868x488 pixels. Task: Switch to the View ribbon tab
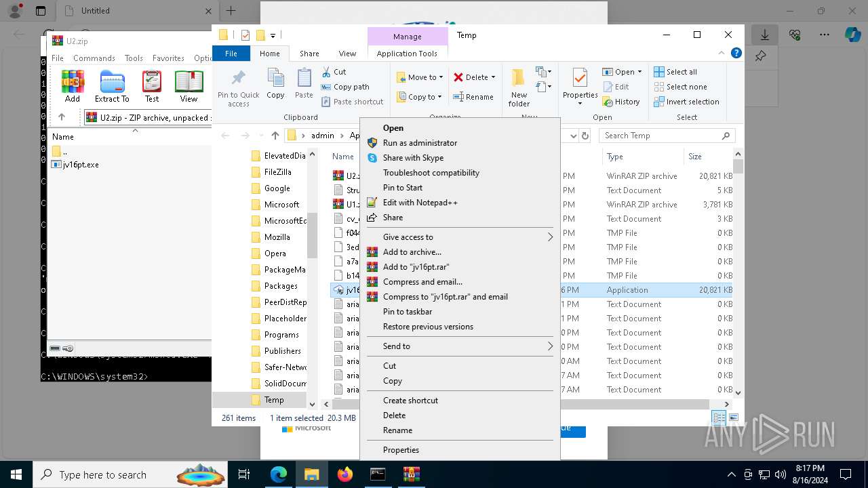point(347,54)
